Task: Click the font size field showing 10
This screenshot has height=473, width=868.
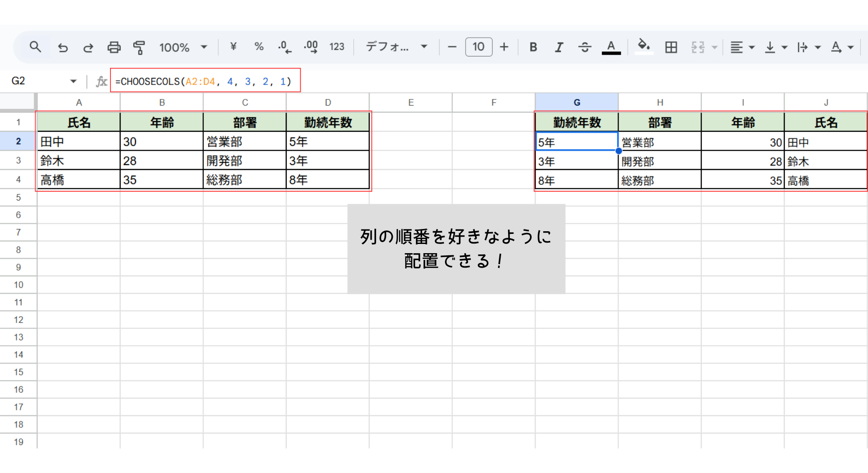Action: coord(479,47)
